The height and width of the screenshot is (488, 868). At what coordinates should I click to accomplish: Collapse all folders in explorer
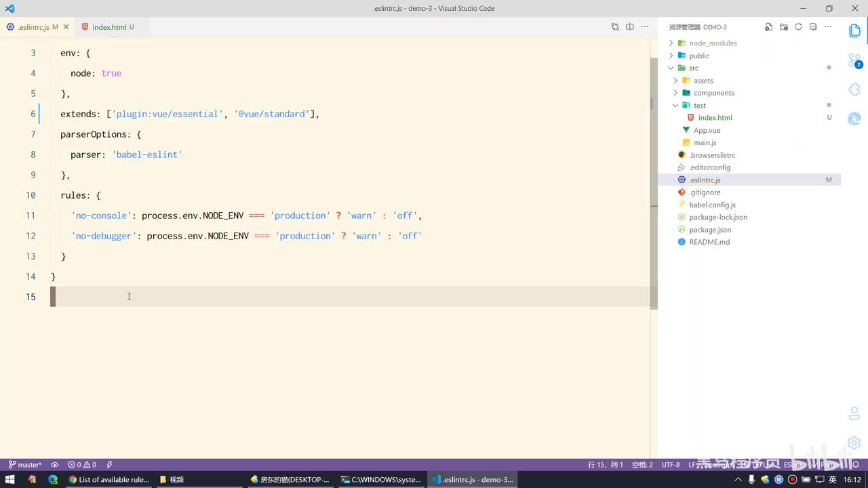(813, 27)
